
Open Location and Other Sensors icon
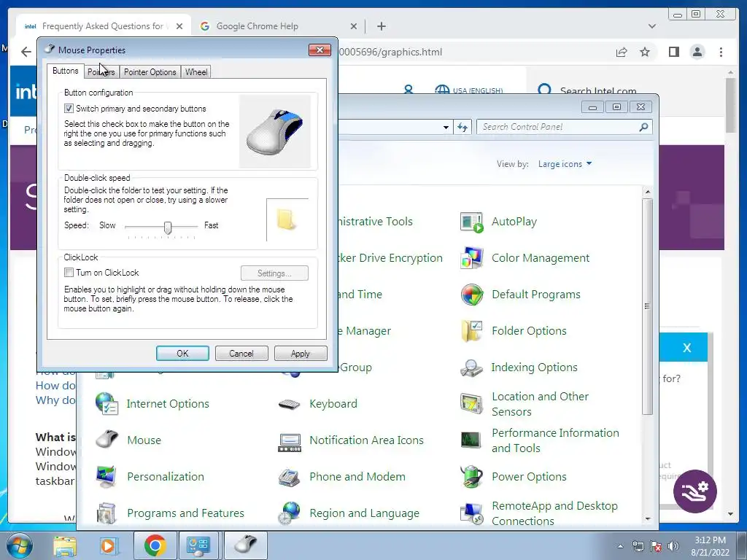point(472,404)
